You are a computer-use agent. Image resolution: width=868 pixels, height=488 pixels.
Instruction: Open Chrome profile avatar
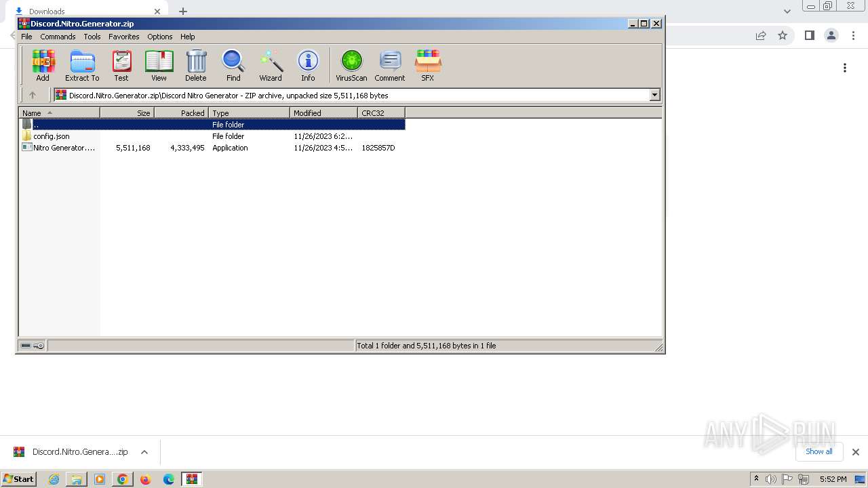pos(831,35)
